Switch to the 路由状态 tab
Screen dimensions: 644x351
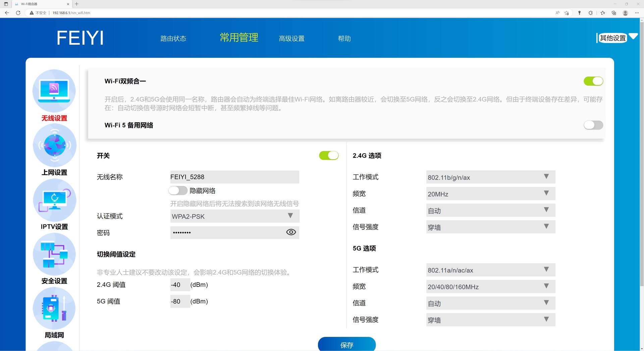coord(173,38)
